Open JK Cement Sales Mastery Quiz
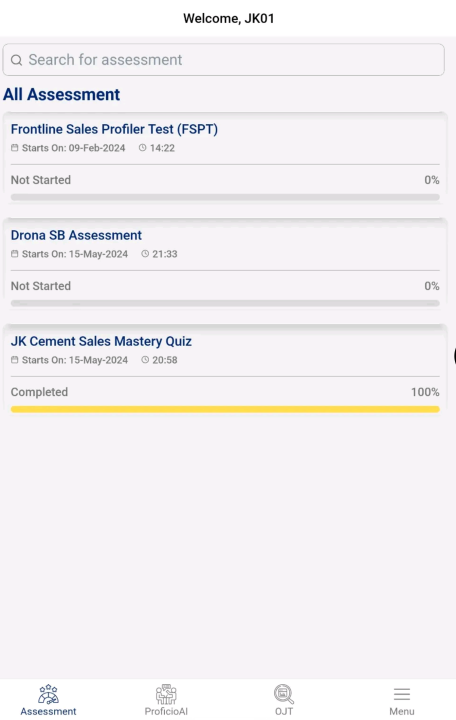This screenshot has width=456, height=720. [x=101, y=342]
